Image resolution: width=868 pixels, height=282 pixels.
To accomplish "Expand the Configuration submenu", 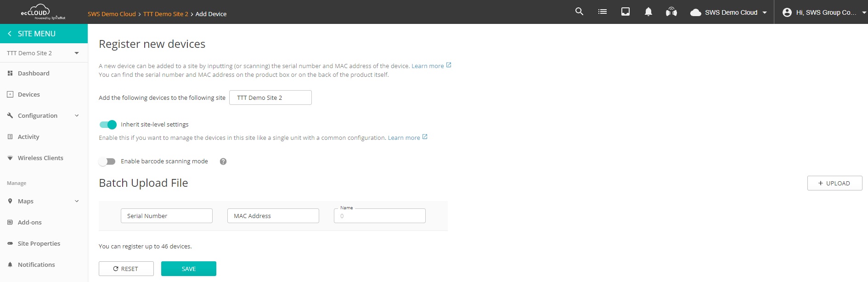I will point(77,115).
